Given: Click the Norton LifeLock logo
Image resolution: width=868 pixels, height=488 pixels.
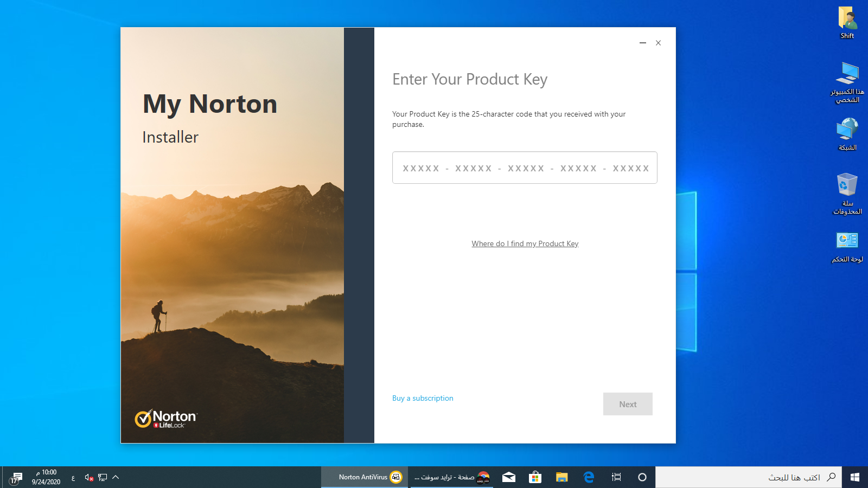Looking at the screenshot, I should click(166, 419).
